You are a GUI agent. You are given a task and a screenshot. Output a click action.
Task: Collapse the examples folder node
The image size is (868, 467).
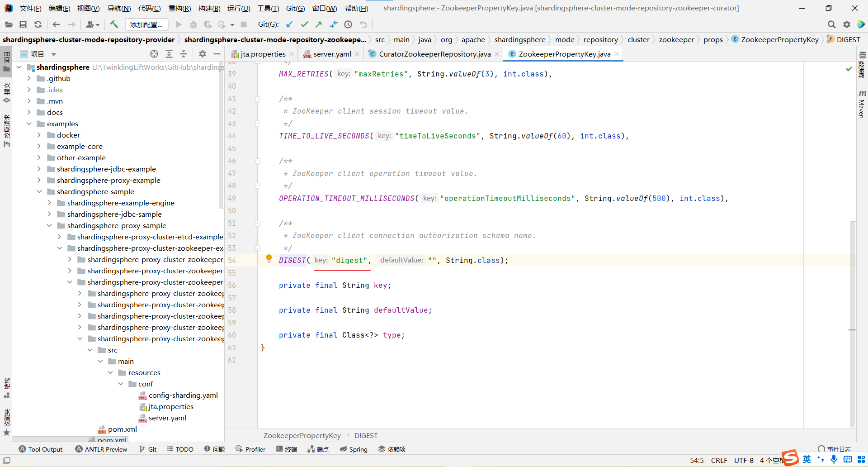[29, 124]
